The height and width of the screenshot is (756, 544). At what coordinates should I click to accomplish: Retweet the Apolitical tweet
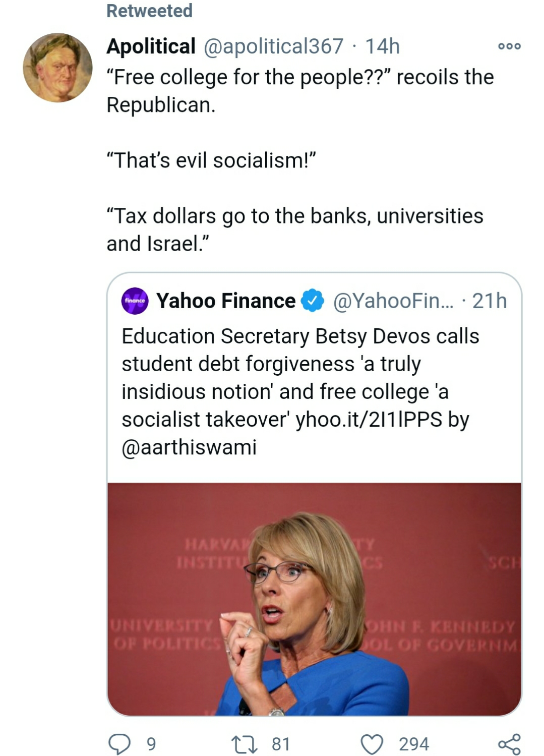(x=244, y=744)
